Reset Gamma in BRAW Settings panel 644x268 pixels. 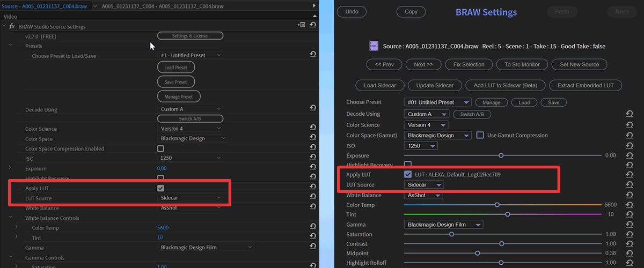[629, 224]
